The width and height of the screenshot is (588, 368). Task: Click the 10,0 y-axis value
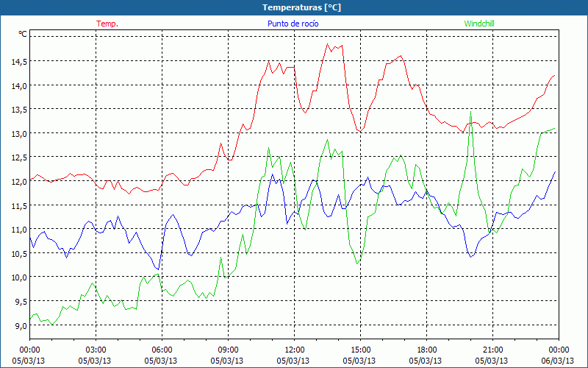(x=19, y=278)
